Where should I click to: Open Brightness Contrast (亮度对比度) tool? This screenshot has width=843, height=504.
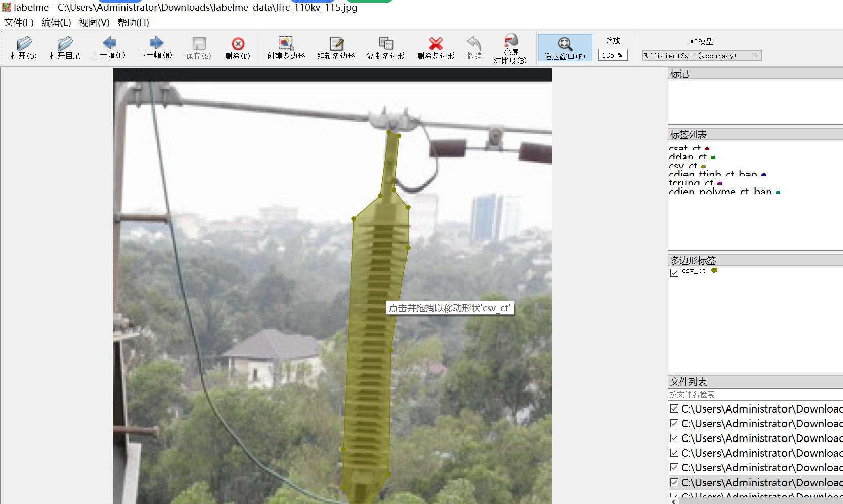pyautogui.click(x=510, y=48)
